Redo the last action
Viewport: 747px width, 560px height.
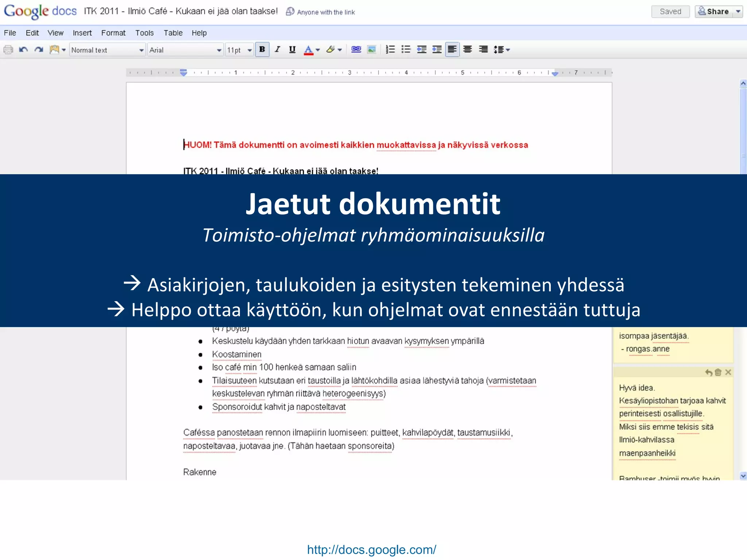[39, 50]
